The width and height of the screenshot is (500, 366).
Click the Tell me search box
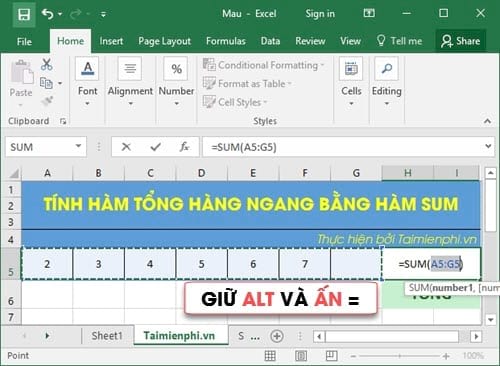tap(399, 41)
